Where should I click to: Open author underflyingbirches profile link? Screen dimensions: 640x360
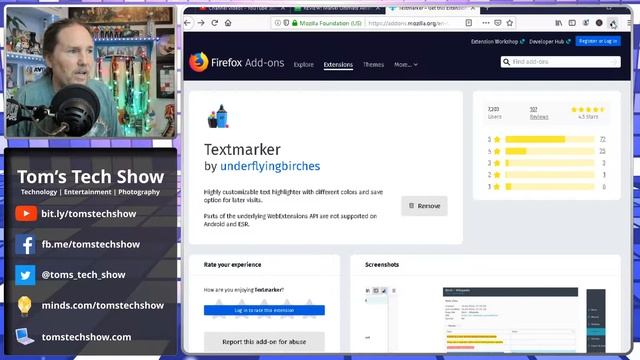point(270,166)
